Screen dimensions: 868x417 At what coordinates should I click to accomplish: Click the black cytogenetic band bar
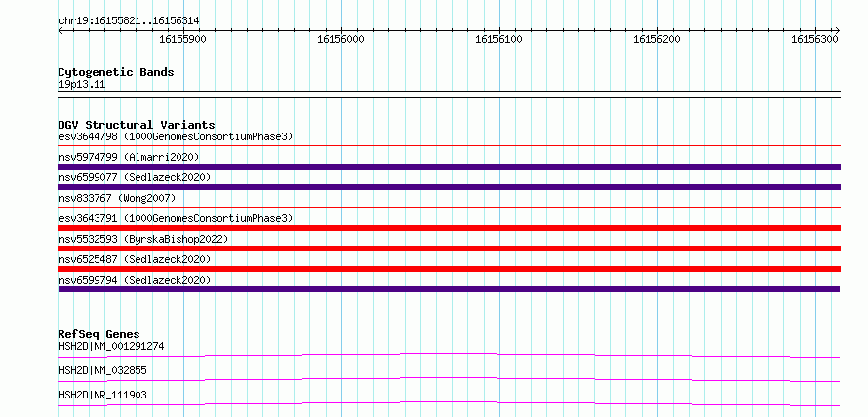(449, 95)
